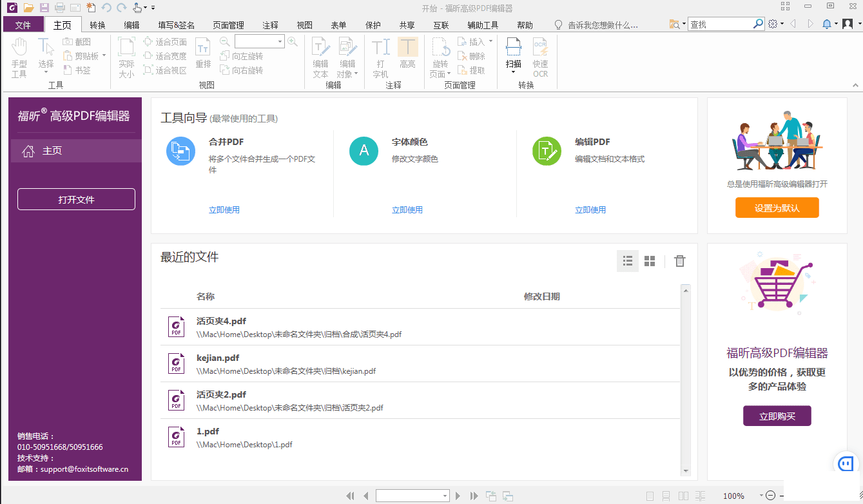Open recent file 1.pdf
This screenshot has width=863, height=504.
pos(420,437)
